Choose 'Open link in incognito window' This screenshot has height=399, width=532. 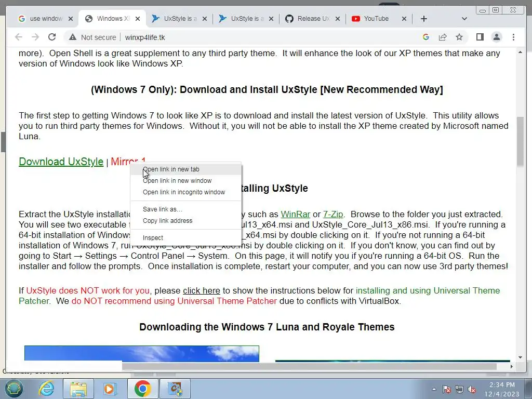click(x=186, y=192)
